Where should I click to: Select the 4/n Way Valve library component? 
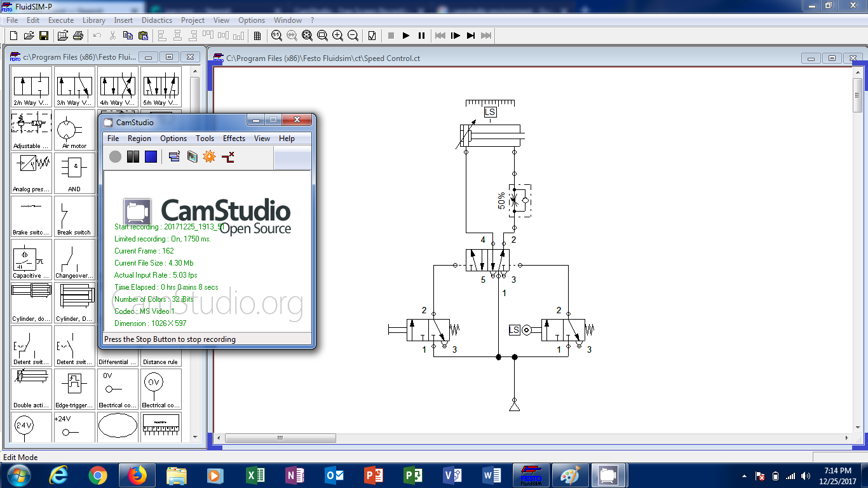point(118,87)
